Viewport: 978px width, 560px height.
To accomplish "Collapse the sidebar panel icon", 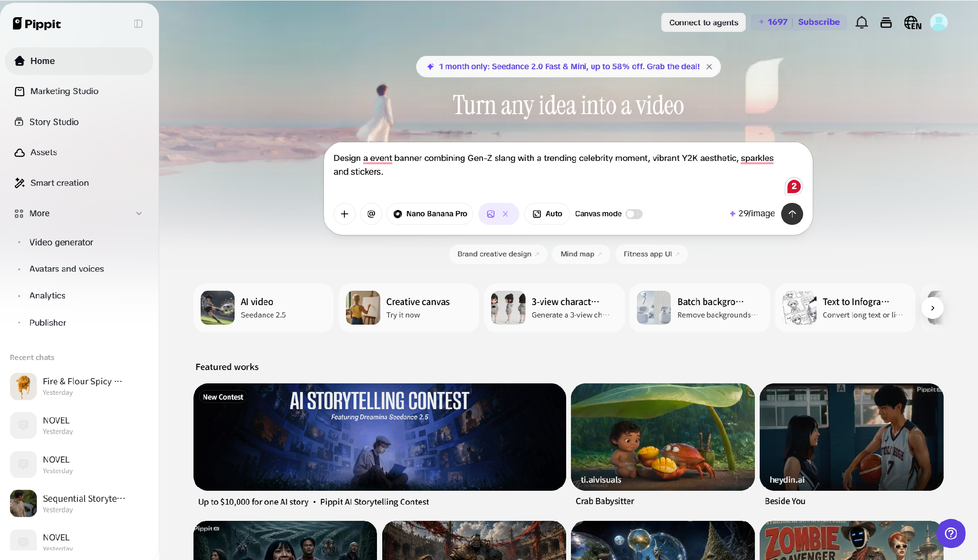I will click(138, 24).
